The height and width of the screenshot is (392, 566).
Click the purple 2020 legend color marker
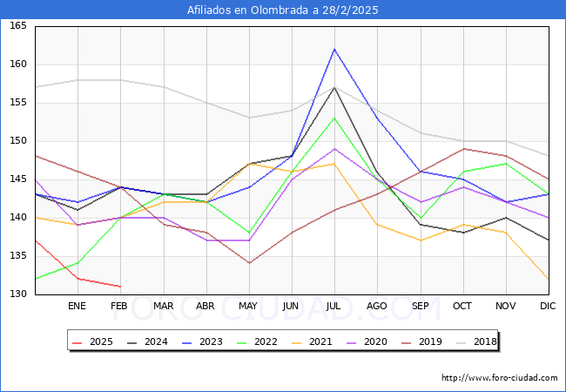351,342
